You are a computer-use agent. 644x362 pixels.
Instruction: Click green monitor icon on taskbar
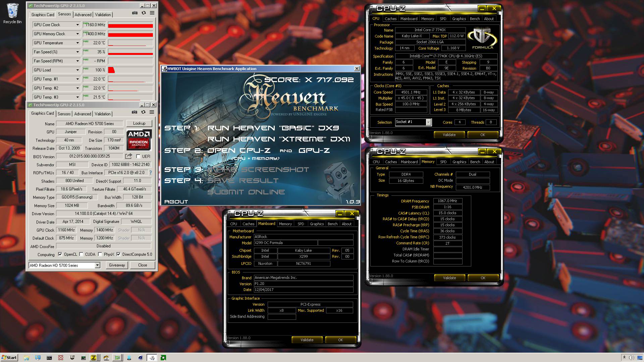[84, 358]
